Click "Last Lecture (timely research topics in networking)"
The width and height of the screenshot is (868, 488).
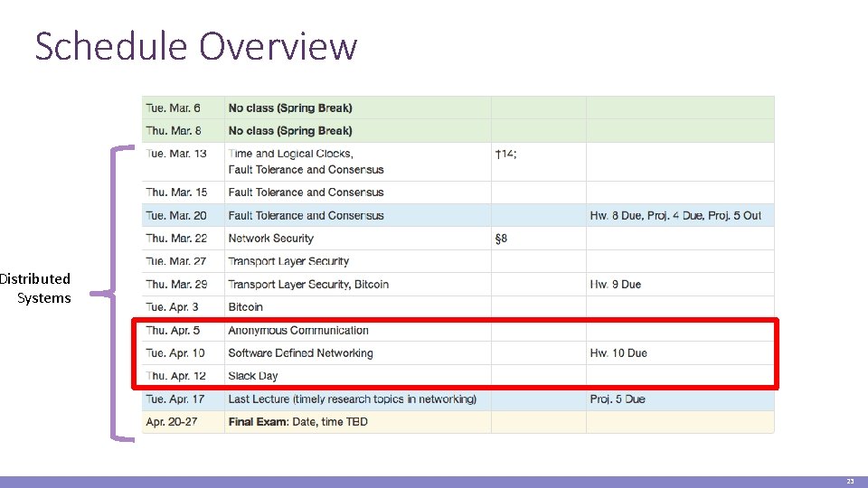(352, 399)
